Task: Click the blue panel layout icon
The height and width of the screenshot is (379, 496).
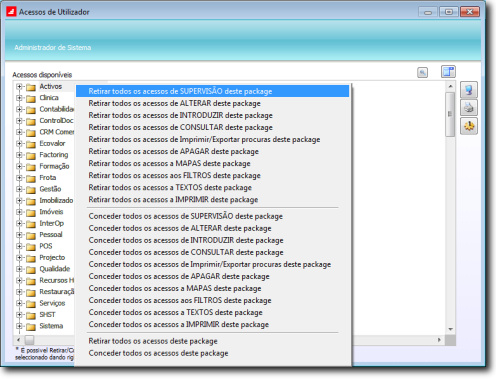Action: (448, 72)
